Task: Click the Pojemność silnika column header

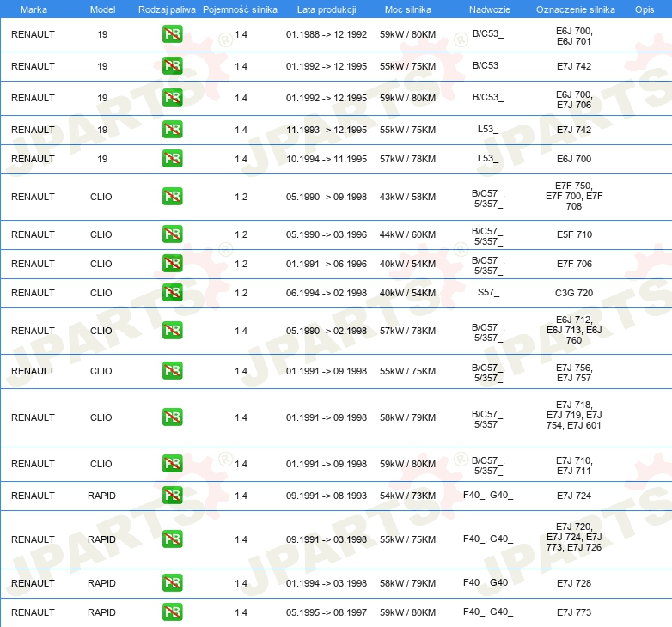Action: tap(240, 9)
